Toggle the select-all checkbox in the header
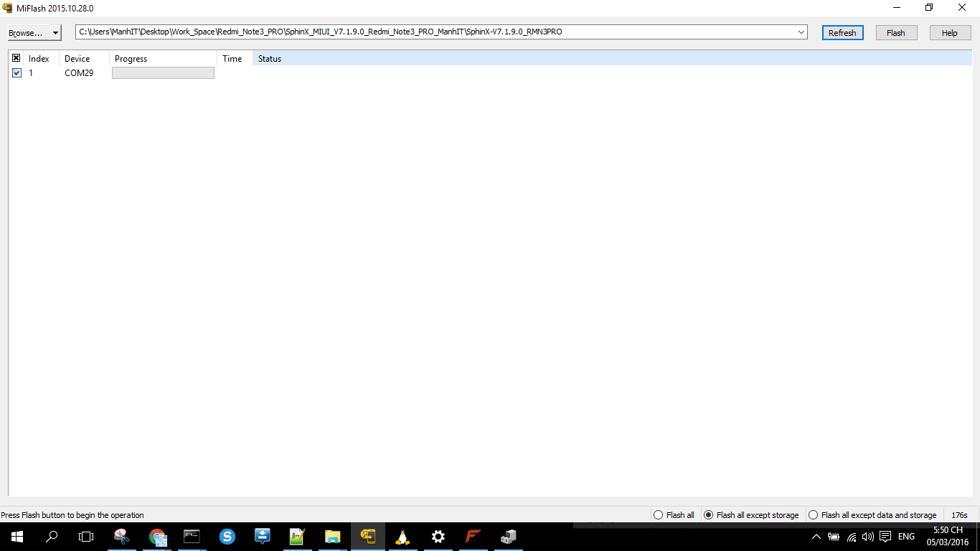Viewport: 980px width, 551px height. coord(17,58)
